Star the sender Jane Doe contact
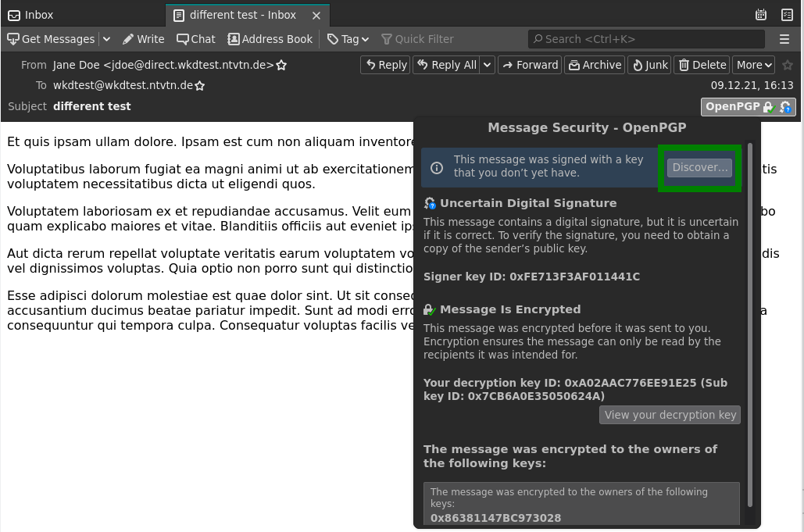 tap(282, 66)
